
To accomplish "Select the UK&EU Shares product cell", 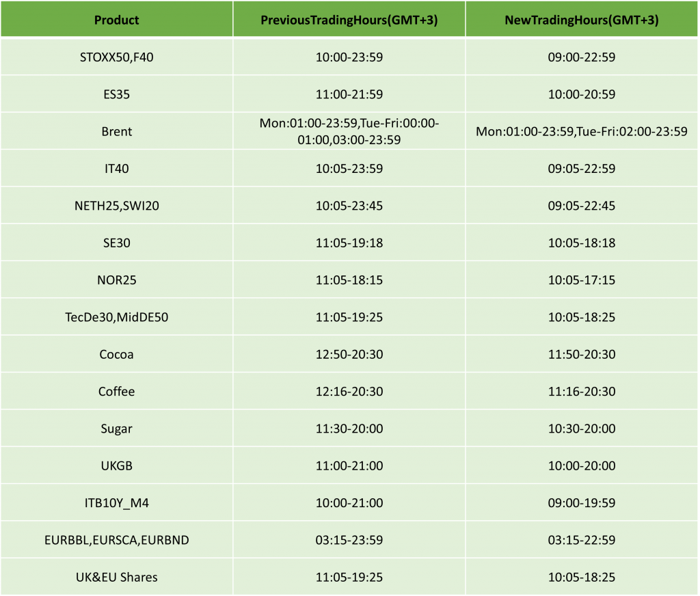I will [x=116, y=577].
